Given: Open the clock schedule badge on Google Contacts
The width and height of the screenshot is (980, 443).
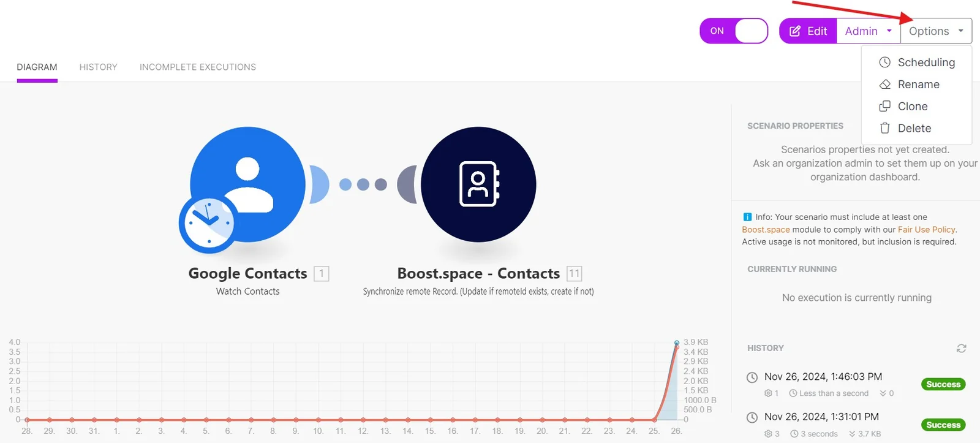Looking at the screenshot, I should pos(209,223).
